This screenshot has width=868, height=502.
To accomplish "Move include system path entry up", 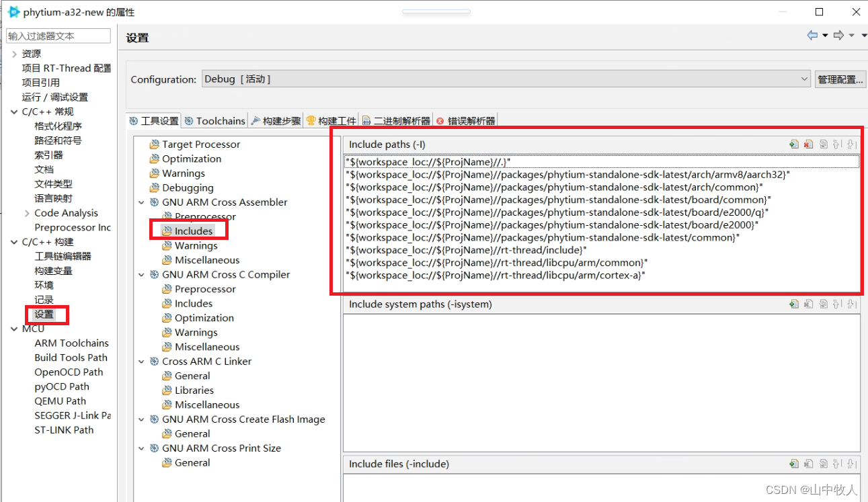I will pos(837,304).
